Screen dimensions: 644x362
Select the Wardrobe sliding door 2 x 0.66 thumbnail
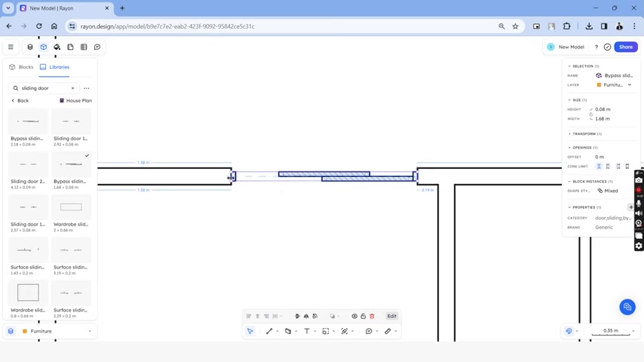(71, 207)
